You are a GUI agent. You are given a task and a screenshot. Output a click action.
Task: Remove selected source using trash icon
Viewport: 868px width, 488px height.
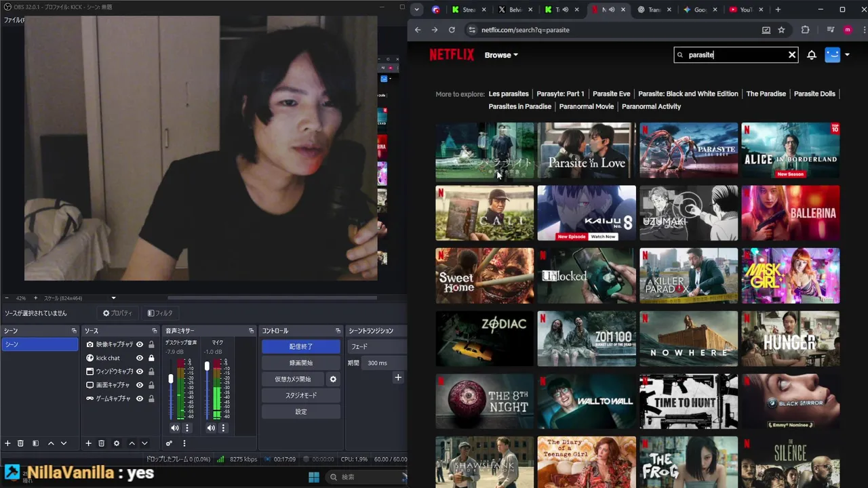(101, 443)
